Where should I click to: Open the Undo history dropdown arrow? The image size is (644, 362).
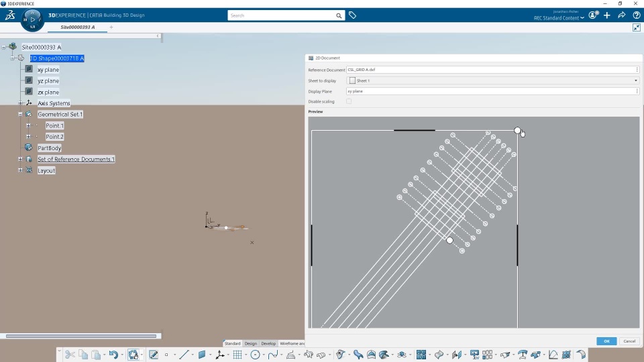(122, 355)
